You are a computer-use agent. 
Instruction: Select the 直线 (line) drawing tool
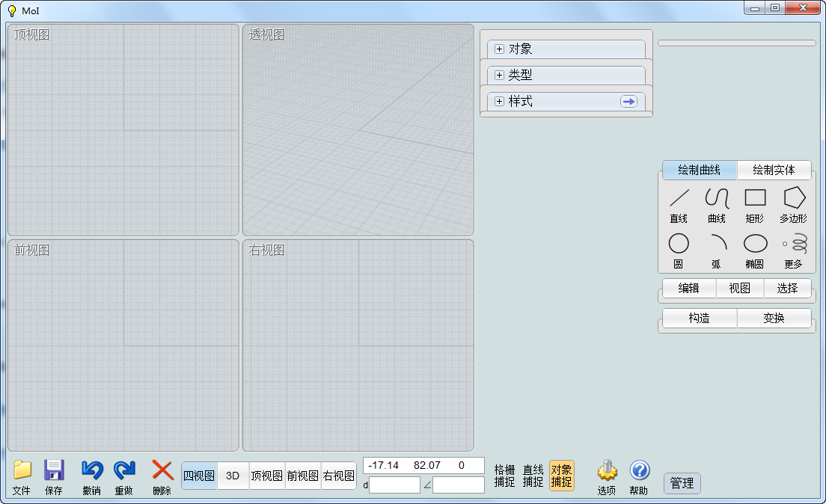click(678, 206)
